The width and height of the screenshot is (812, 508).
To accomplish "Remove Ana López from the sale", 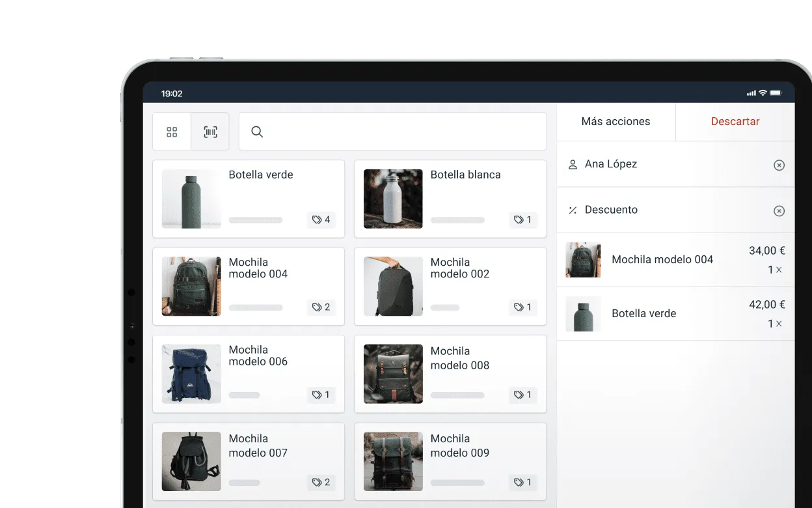I will pos(779,165).
